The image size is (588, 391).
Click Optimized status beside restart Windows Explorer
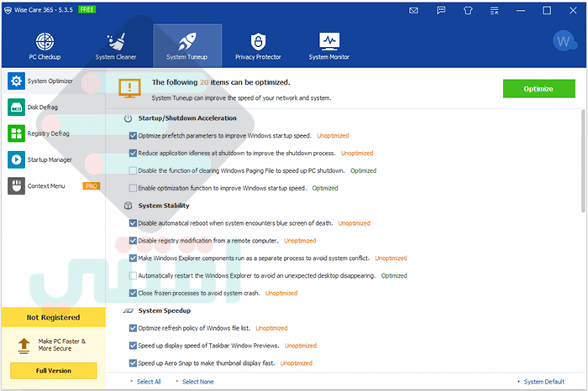click(394, 276)
